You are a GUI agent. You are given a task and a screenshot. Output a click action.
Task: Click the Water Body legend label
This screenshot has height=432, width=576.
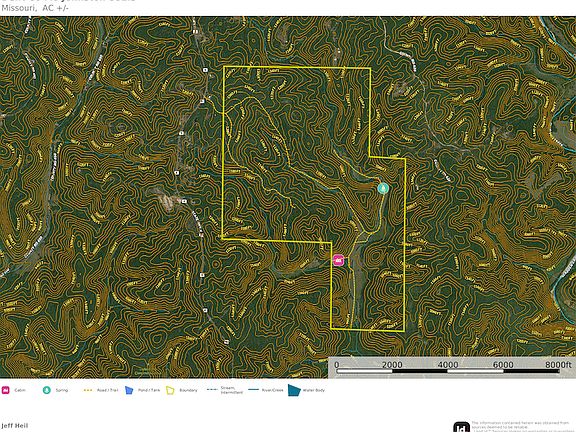[x=313, y=390]
